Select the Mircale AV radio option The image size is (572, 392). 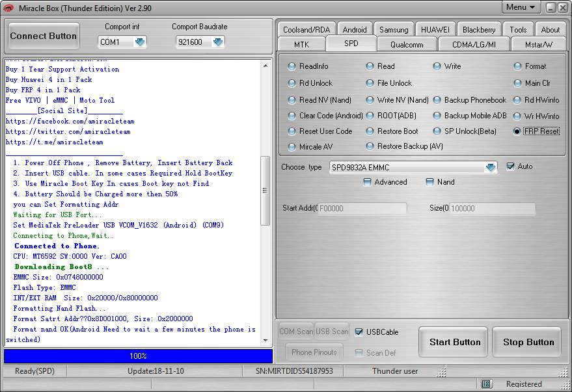tap(310, 147)
